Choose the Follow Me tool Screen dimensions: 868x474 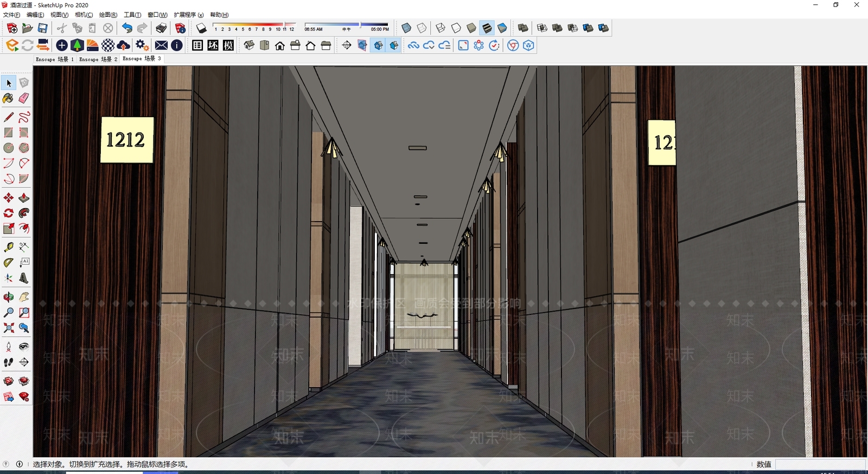point(24,213)
